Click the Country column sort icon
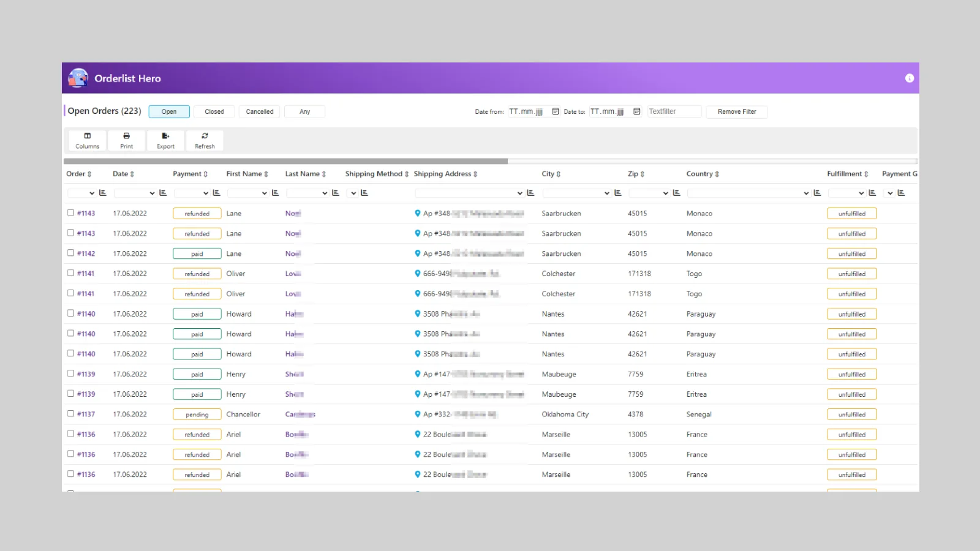 [717, 174]
